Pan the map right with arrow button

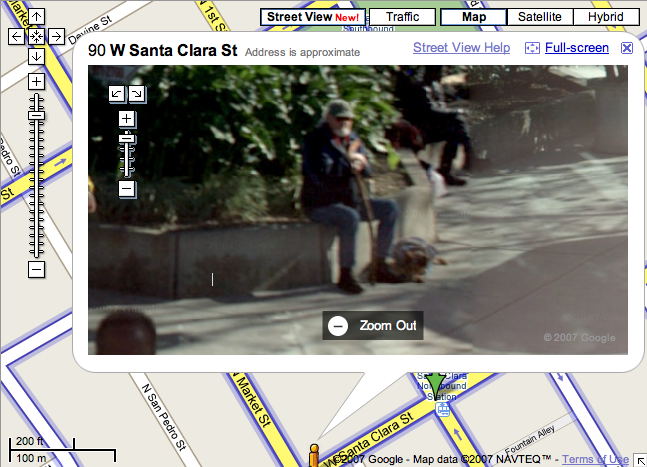pos(57,36)
